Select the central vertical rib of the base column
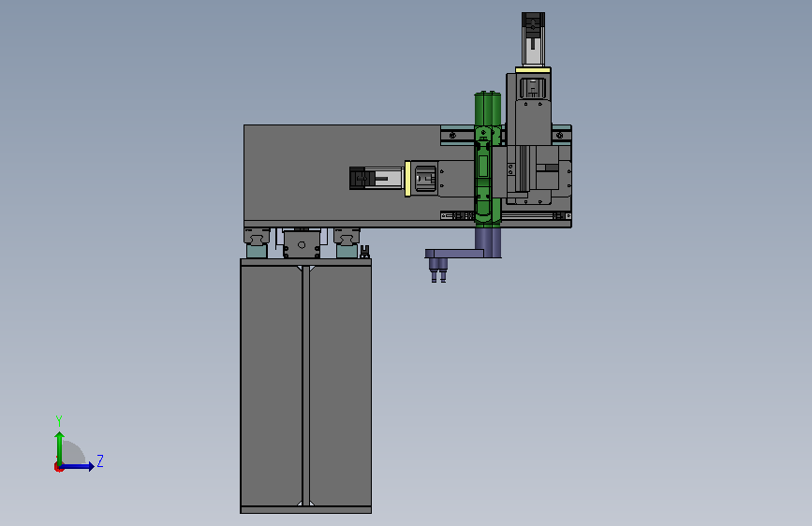812x526 pixels. click(305, 387)
